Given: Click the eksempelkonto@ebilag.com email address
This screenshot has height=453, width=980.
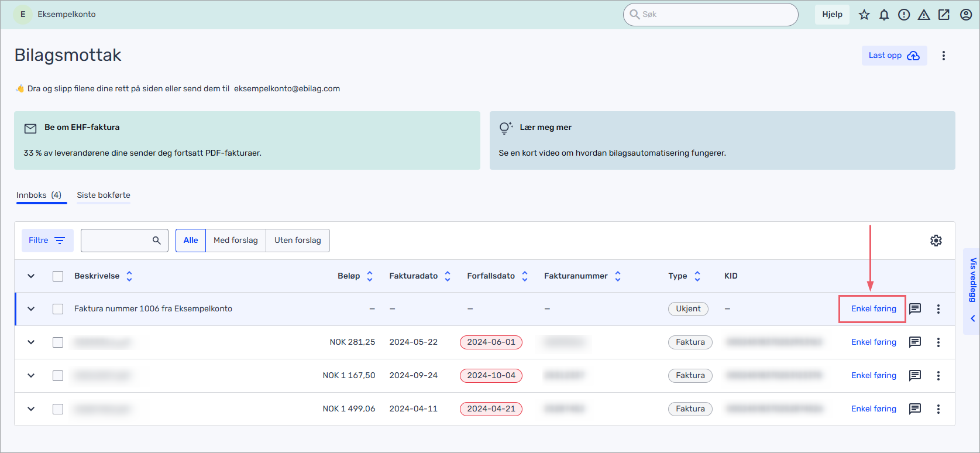Looking at the screenshot, I should coord(287,89).
